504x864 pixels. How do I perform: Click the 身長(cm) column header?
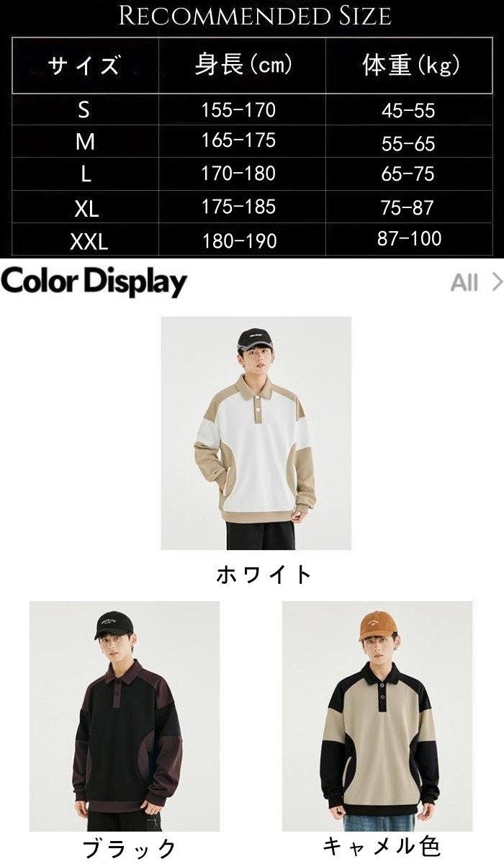pos(243,66)
